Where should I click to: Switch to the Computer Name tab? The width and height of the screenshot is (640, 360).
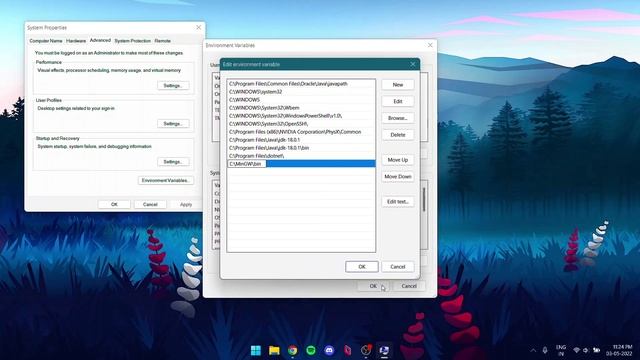coord(46,41)
